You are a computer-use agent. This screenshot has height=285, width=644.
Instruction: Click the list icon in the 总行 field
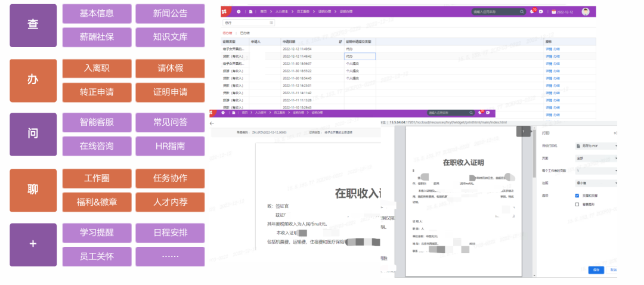pos(272,23)
